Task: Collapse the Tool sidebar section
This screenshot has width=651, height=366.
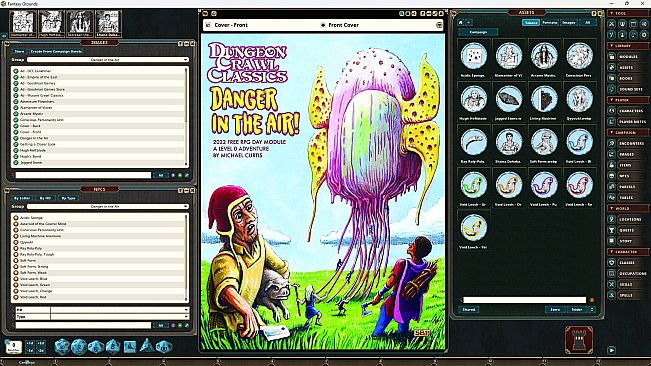Action: coord(628,13)
